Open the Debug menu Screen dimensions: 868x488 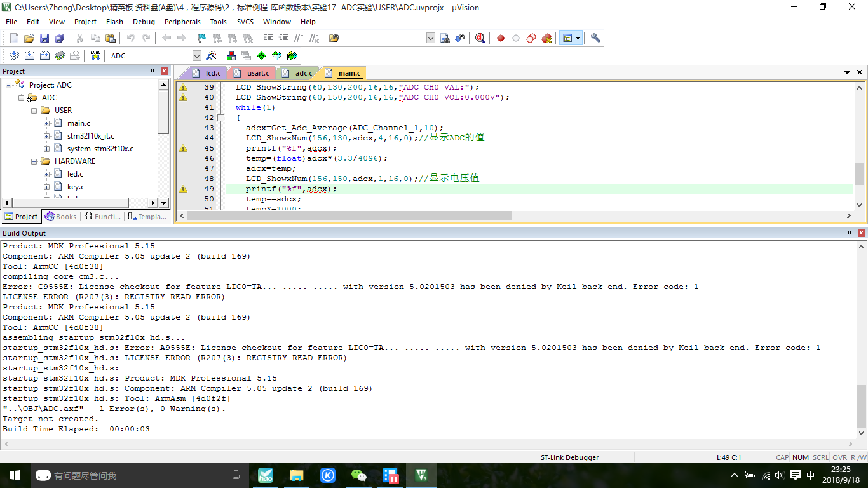tap(144, 22)
